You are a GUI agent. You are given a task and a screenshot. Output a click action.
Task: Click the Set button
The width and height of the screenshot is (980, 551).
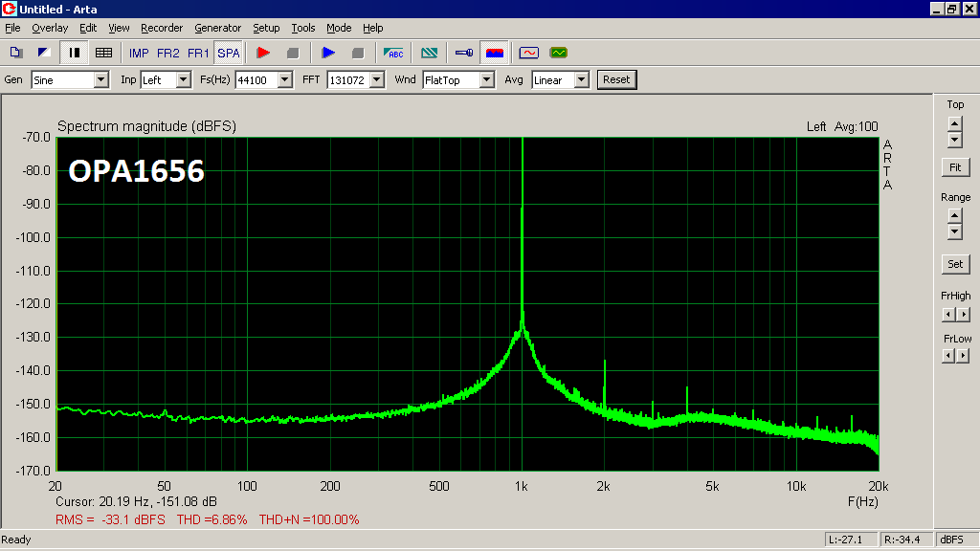click(x=956, y=264)
